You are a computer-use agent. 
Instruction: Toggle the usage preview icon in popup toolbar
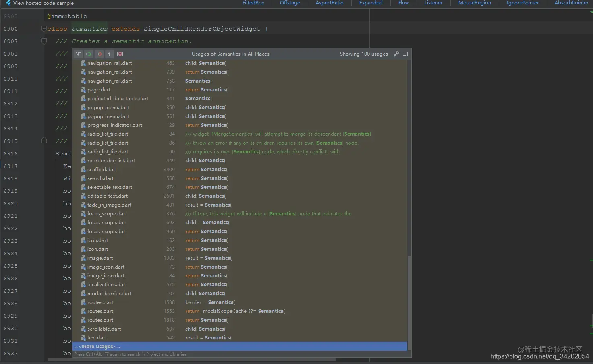(120, 54)
